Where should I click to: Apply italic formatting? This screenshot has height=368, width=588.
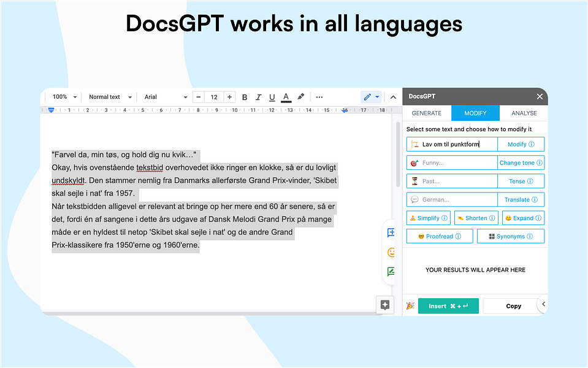[x=258, y=97]
